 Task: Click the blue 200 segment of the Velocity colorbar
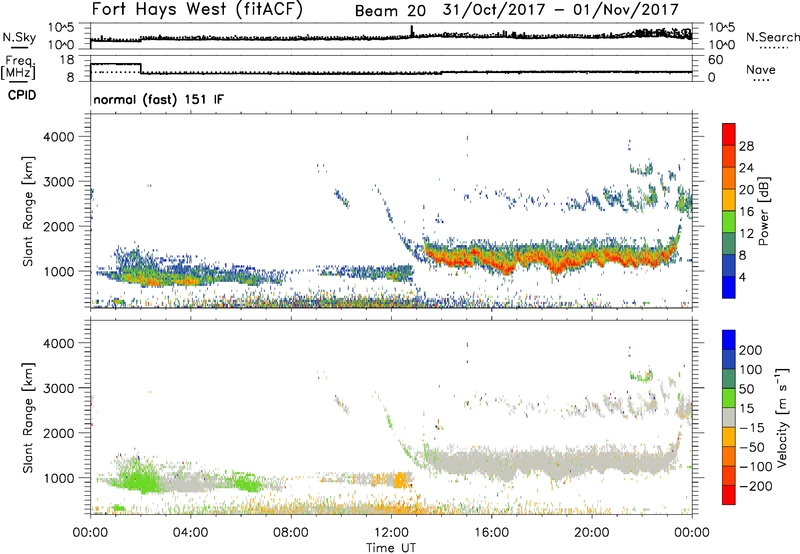point(729,340)
